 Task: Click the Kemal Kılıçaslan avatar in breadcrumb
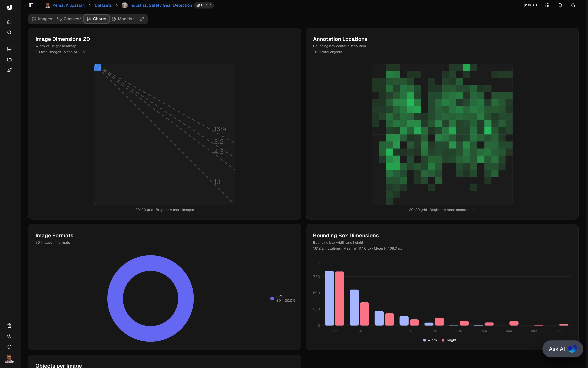[48, 5]
